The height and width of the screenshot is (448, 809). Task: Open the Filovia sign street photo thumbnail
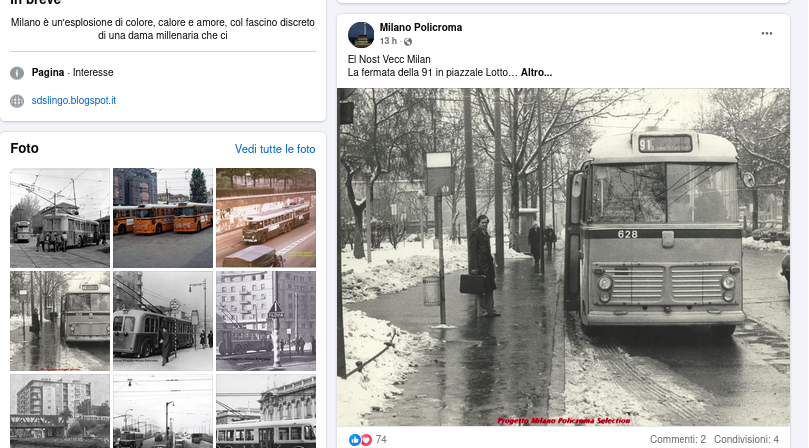(x=266, y=321)
